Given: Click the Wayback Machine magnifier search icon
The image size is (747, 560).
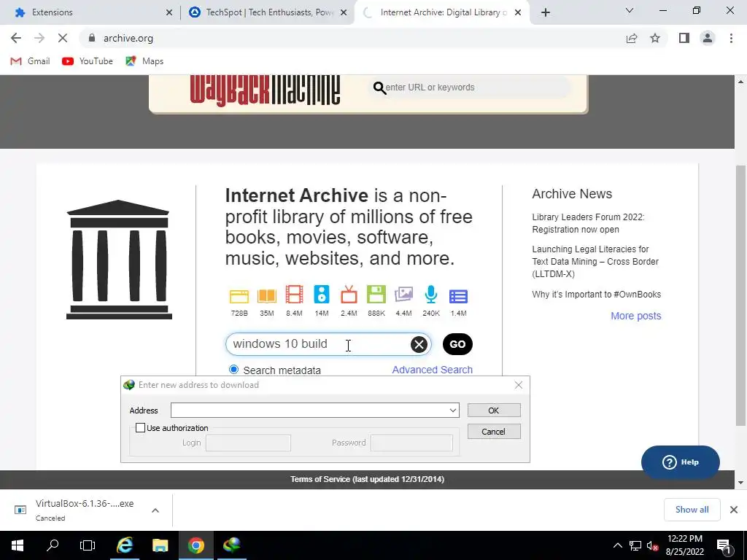Looking at the screenshot, I should (x=379, y=87).
